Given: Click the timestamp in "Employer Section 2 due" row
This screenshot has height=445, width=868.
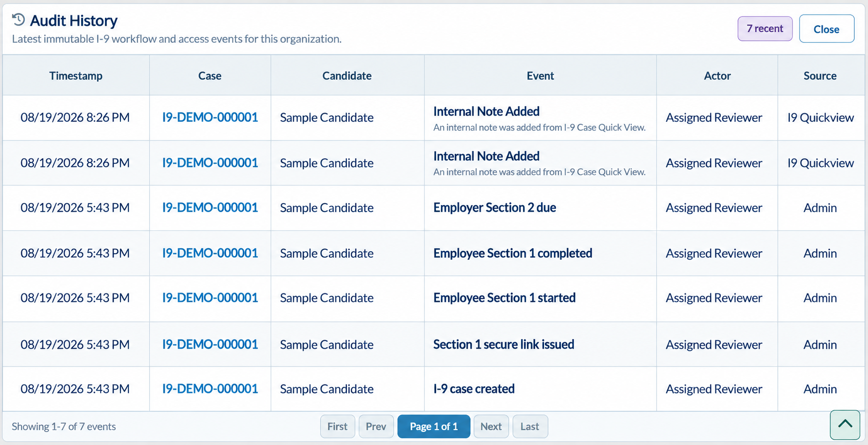Looking at the screenshot, I should [75, 208].
